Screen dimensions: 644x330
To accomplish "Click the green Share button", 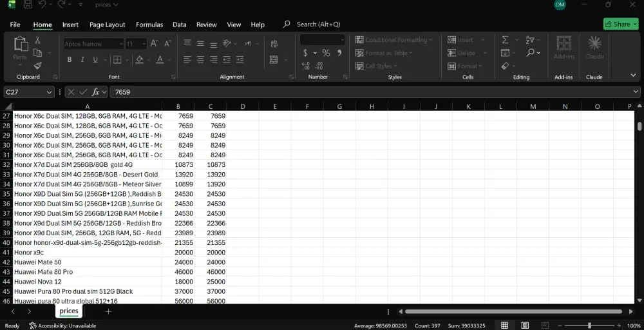I will click(x=621, y=24).
